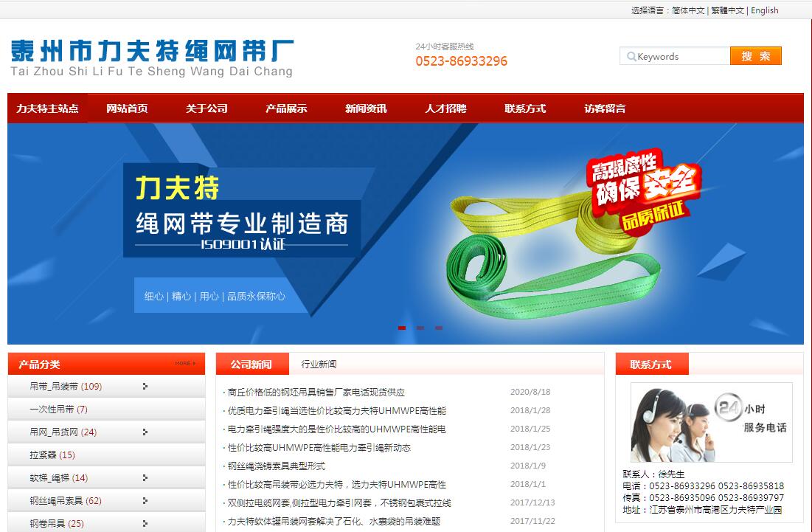Select the first red carousel dot
This screenshot has height=532, width=812.
(x=402, y=328)
